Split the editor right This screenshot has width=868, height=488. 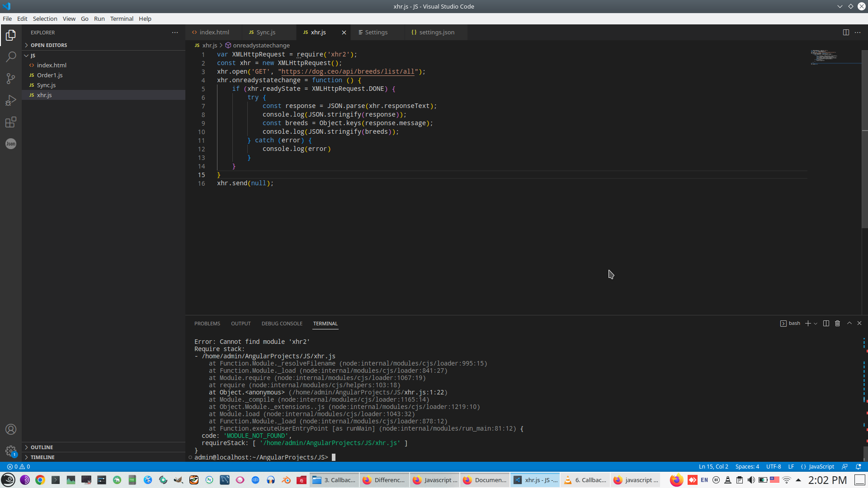pyautogui.click(x=846, y=33)
